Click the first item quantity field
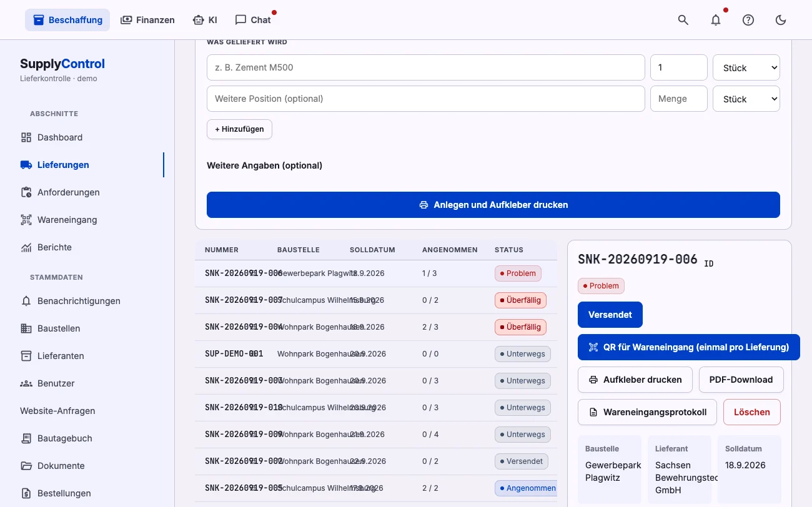 pyautogui.click(x=679, y=67)
